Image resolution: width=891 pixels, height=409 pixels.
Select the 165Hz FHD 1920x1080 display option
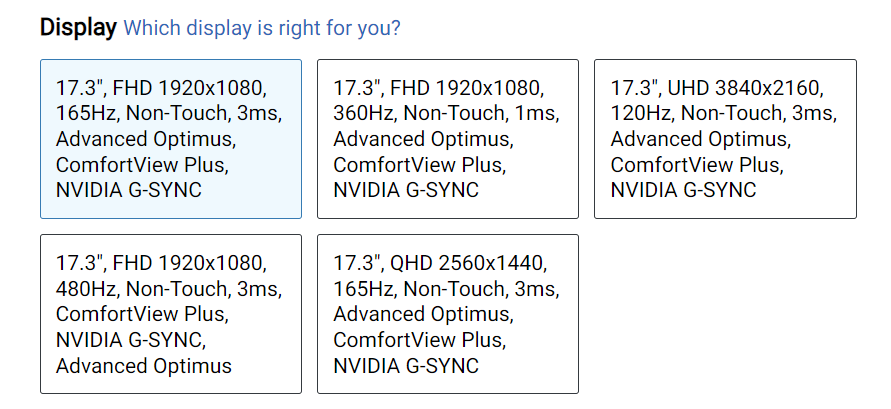171,139
